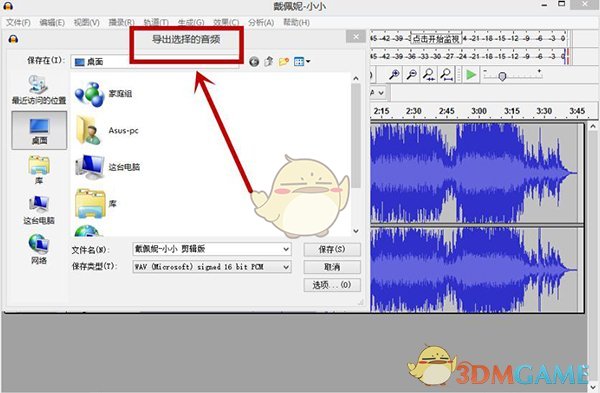Image resolution: width=600 pixels, height=393 pixels.
Task: Minimize the Audacity window
Action: (544, 5)
